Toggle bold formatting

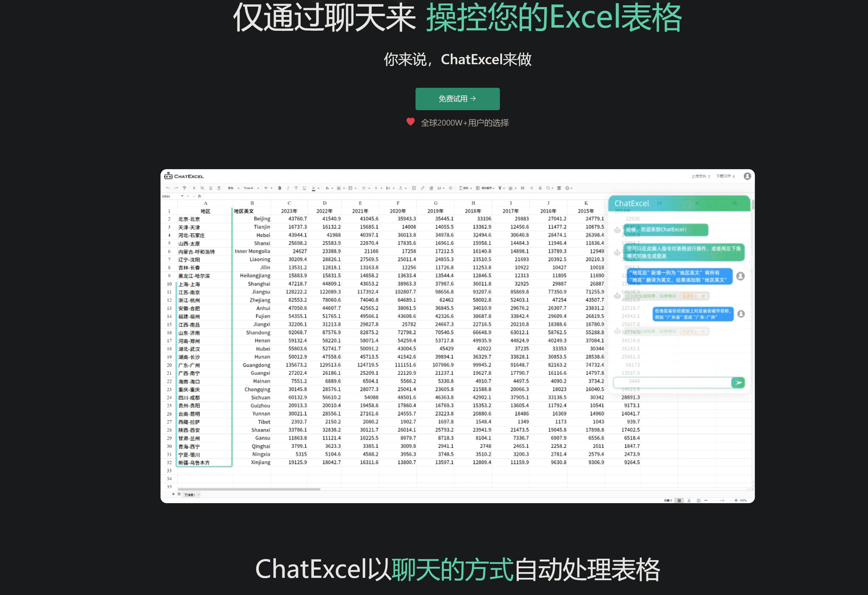tap(280, 188)
